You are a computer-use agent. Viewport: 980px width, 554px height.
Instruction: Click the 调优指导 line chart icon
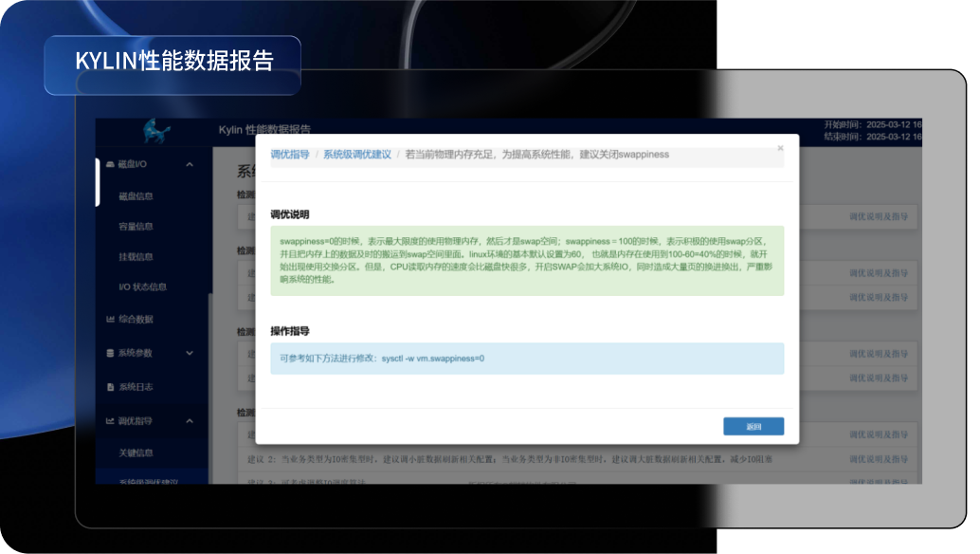(x=110, y=420)
